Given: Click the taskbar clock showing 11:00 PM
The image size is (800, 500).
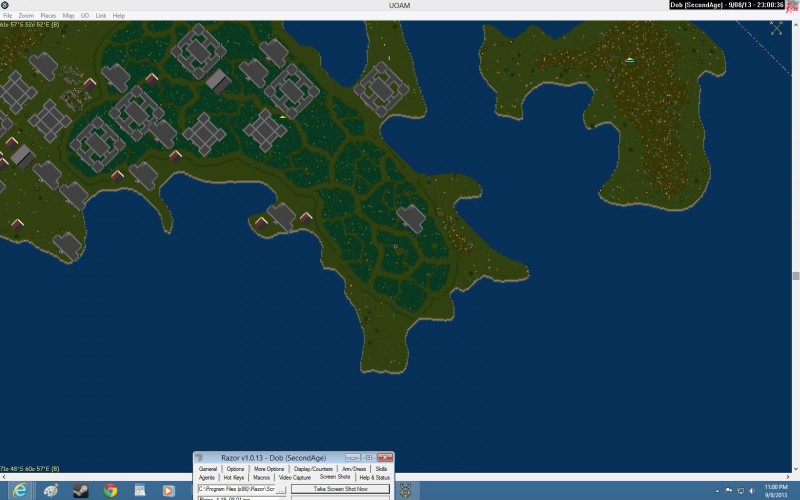Looking at the screenshot, I should click(x=776, y=491).
